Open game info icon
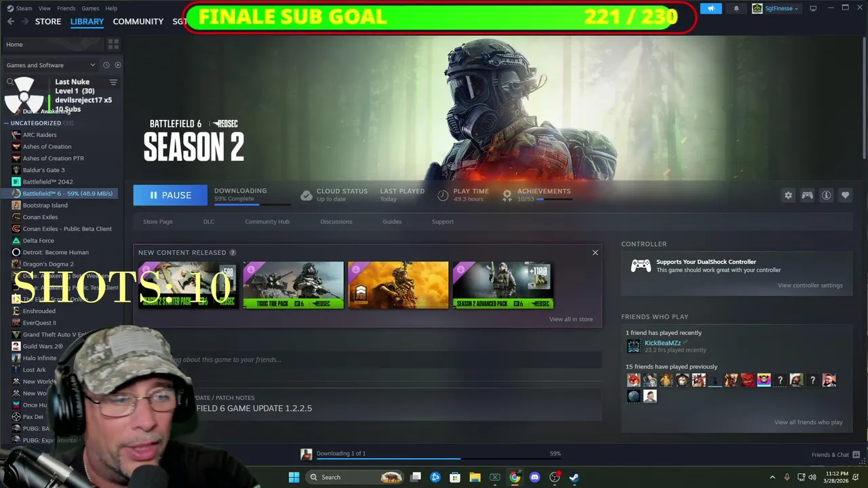Screen dimensions: 868x488 tap(826, 195)
